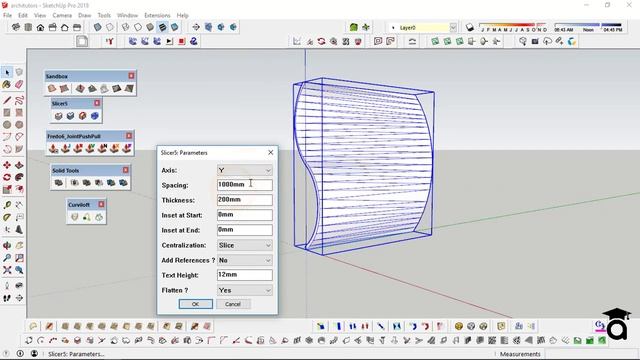The width and height of the screenshot is (640, 360).
Task: Click the Zoom Extents tool
Action: point(7,270)
